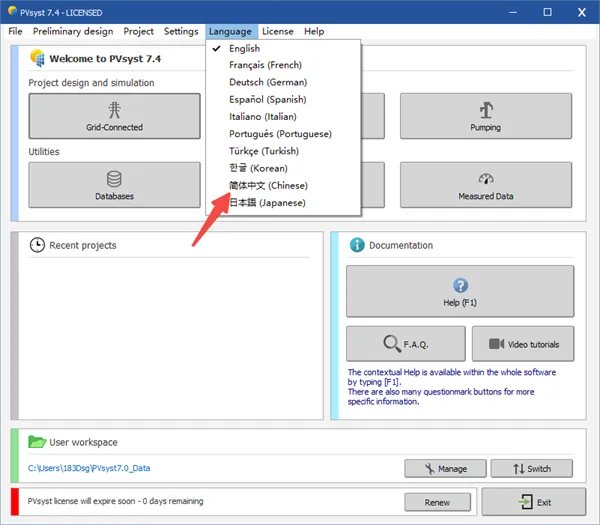The width and height of the screenshot is (600, 525).
Task: Open the Help menu
Action: 314,31
